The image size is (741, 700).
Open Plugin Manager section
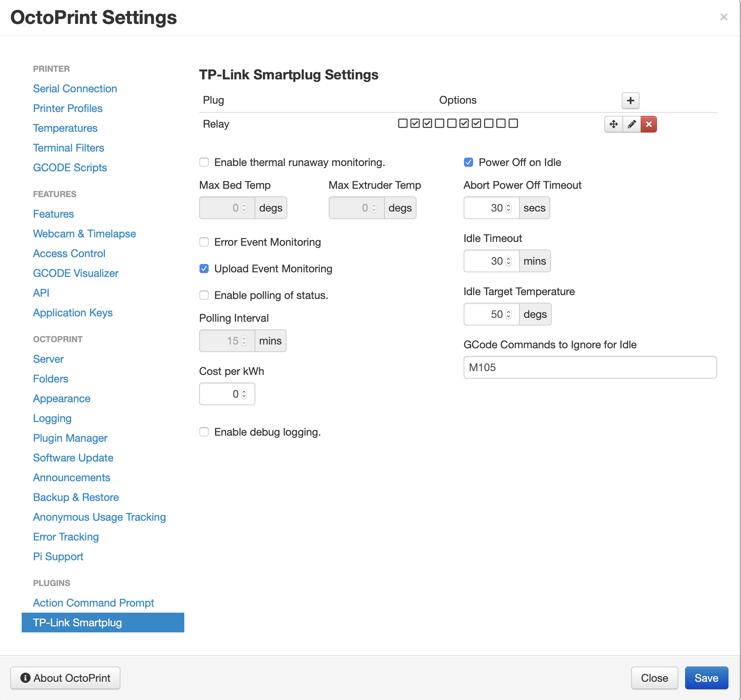(70, 438)
